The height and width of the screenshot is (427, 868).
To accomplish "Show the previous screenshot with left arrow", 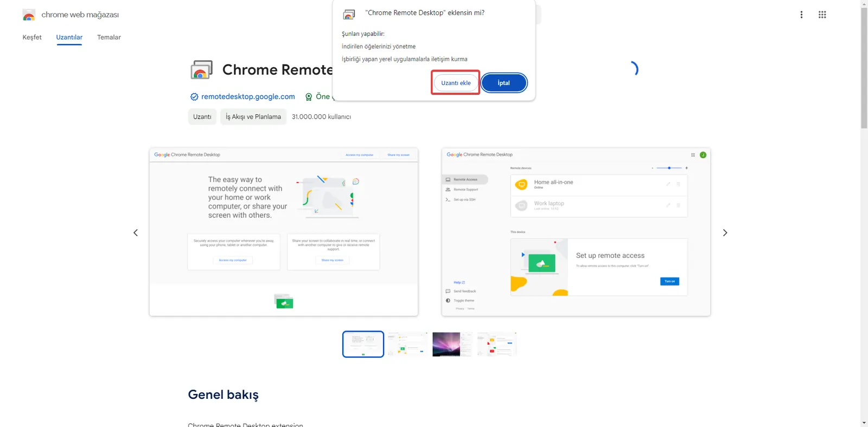I will click(136, 232).
